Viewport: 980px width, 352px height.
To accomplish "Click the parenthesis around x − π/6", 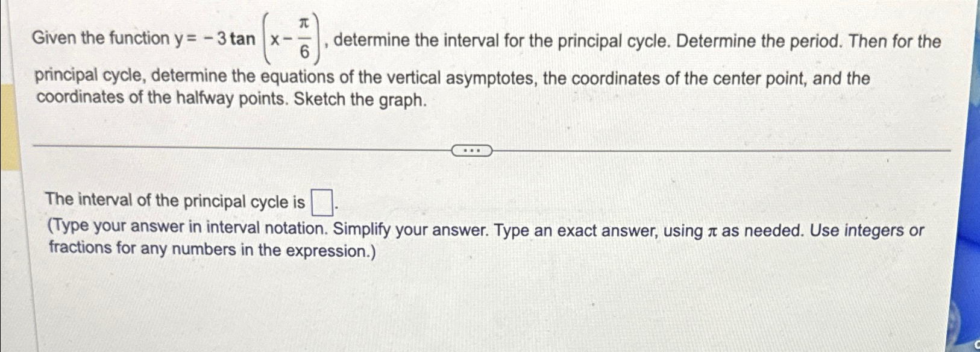I will pyautogui.click(x=267, y=40).
